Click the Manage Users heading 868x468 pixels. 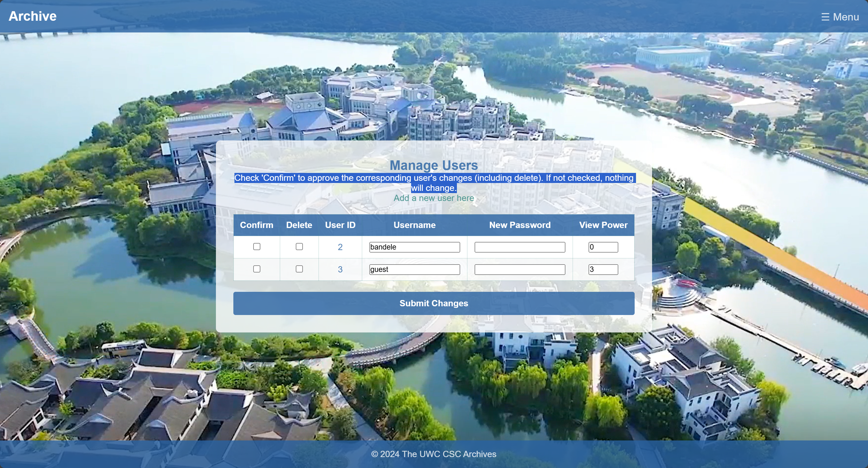coord(434,165)
